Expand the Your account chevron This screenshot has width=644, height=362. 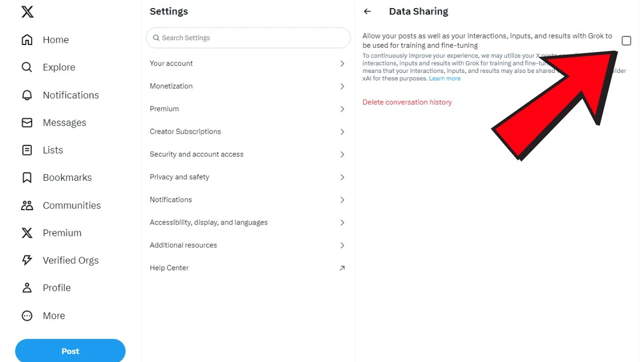[342, 63]
